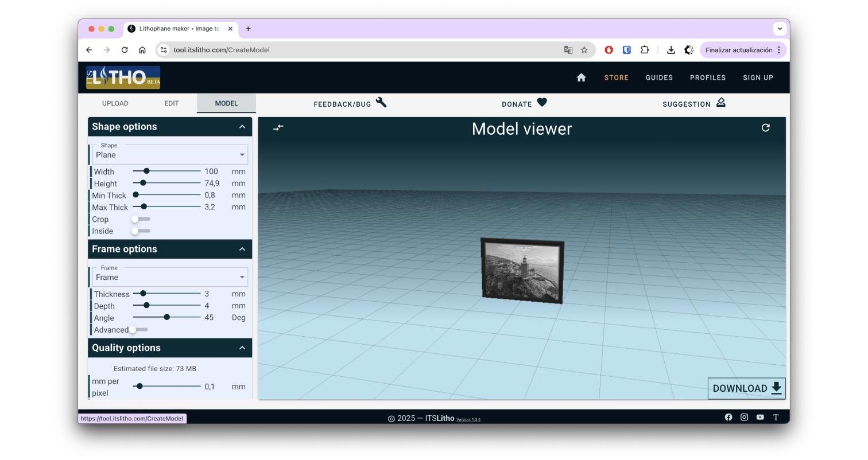Viewport: 868px width, 460px height.
Task: Open ITSLitho YouTube channel
Action: 760,417
